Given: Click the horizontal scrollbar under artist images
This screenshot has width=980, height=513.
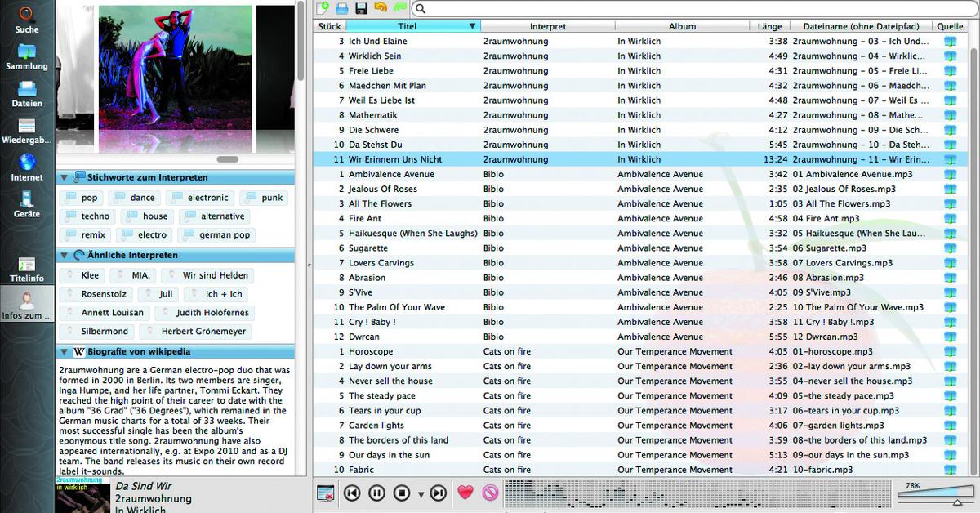Looking at the screenshot, I should point(228,159).
